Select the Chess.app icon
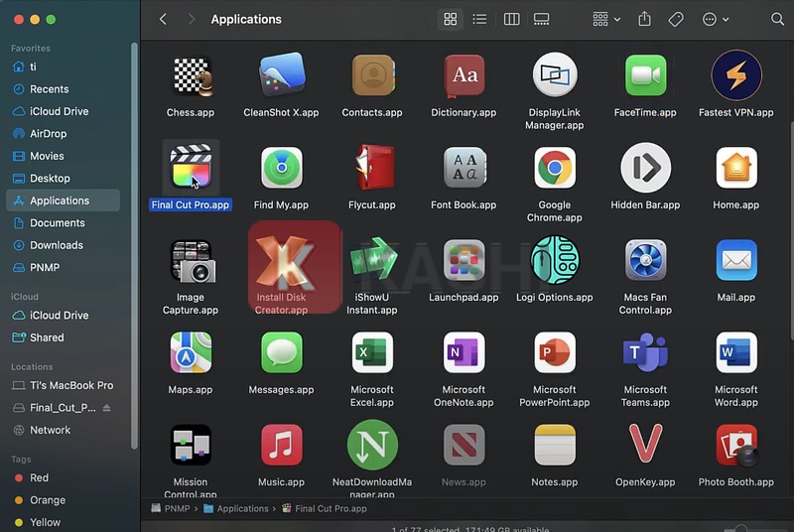 click(191, 75)
